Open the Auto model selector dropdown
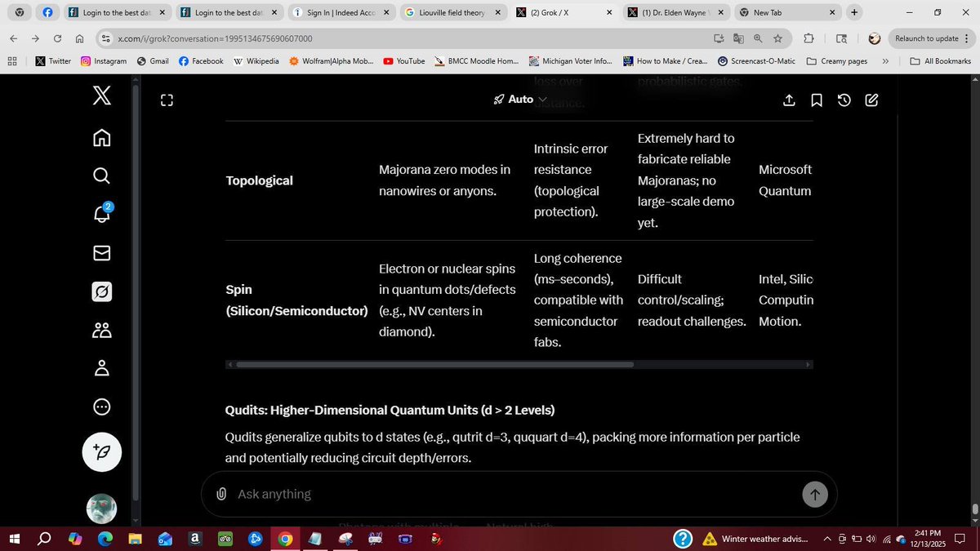This screenshot has height=551, width=980. 520,99
